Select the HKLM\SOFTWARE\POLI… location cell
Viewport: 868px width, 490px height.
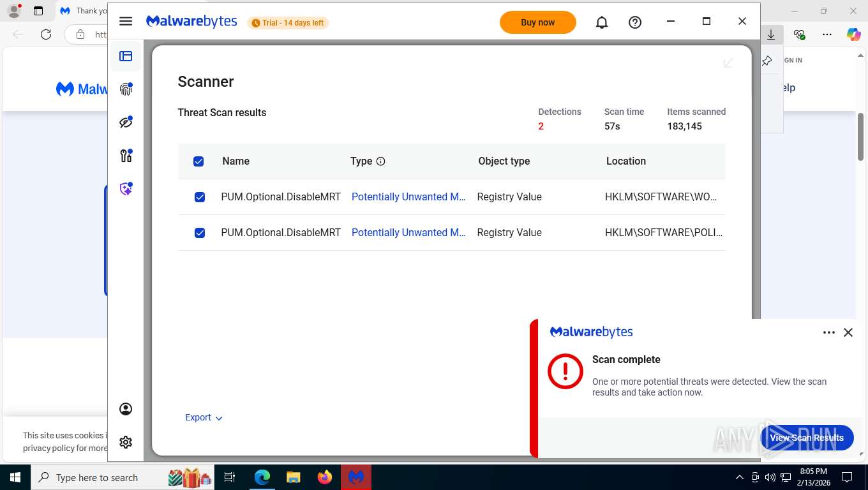point(664,232)
